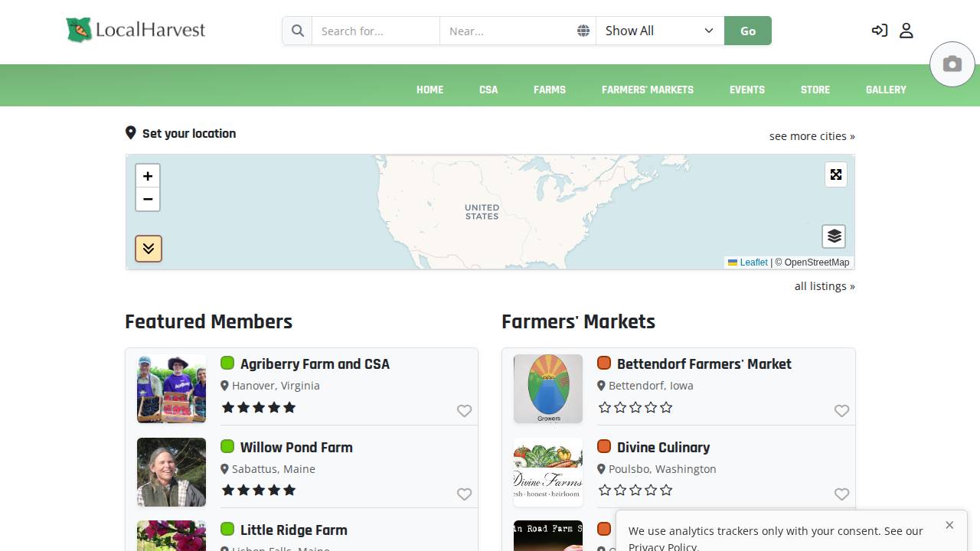Click the sign-in arrow icon
This screenshot has width=980, height=551.
click(x=879, y=31)
